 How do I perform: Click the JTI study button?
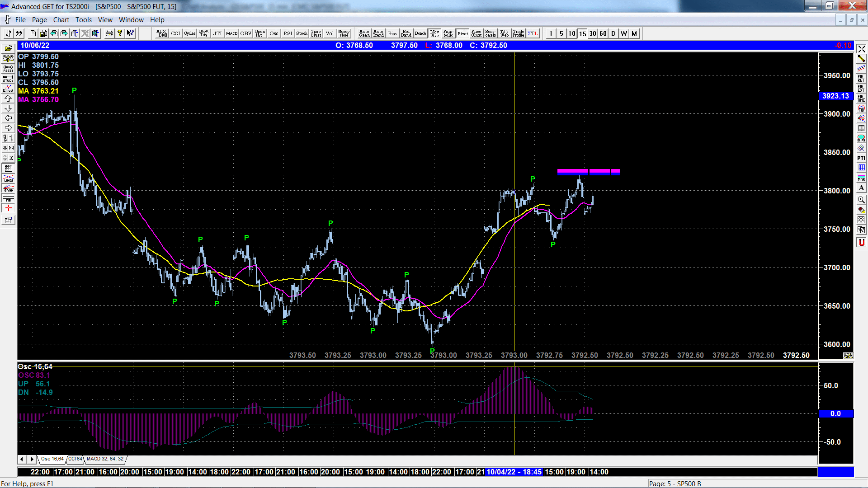[218, 33]
